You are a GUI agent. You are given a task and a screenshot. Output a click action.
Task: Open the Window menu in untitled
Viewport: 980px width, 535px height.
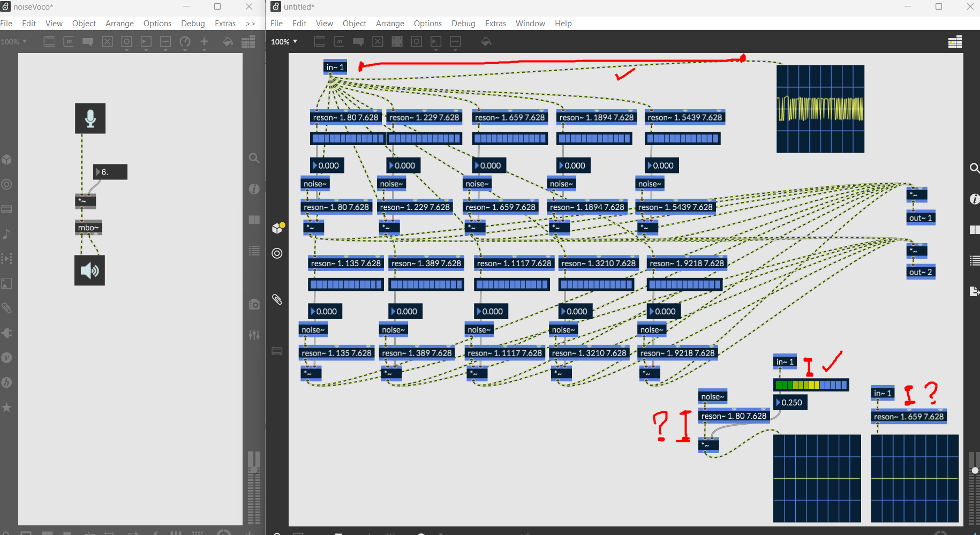[530, 24]
